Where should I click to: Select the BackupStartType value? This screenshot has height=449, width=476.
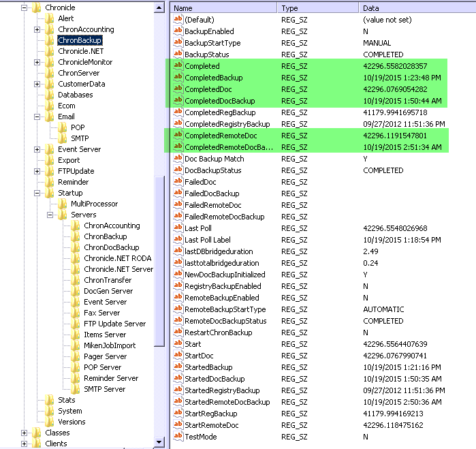point(212,43)
